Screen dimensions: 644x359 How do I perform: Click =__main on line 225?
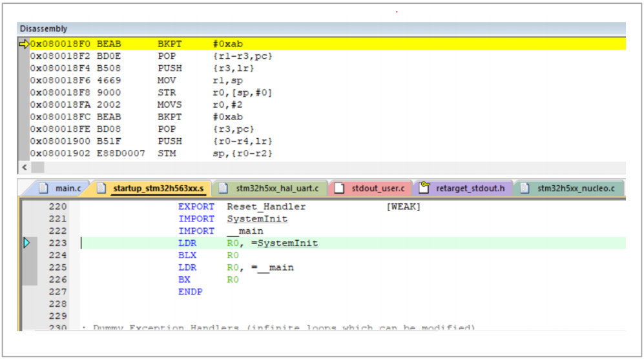(x=273, y=267)
